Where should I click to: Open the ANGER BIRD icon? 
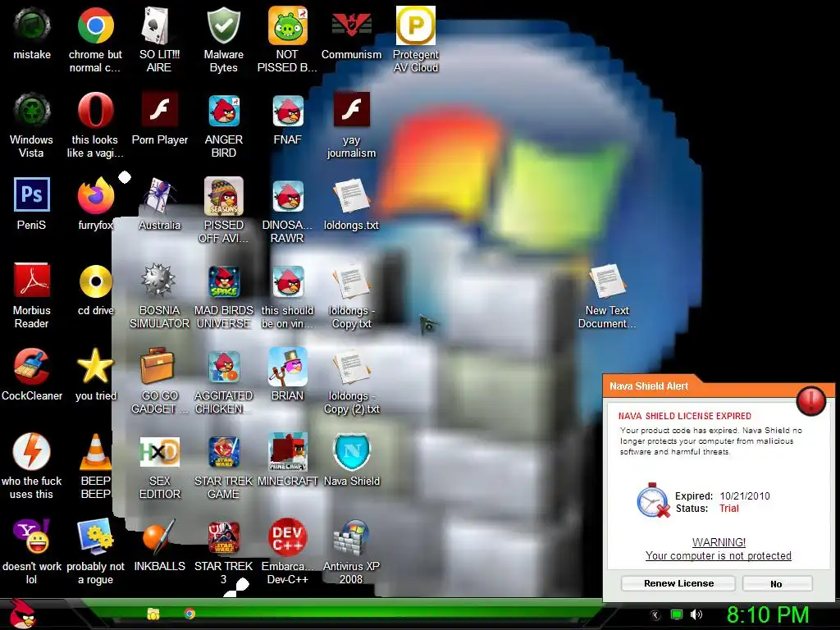pyautogui.click(x=223, y=111)
